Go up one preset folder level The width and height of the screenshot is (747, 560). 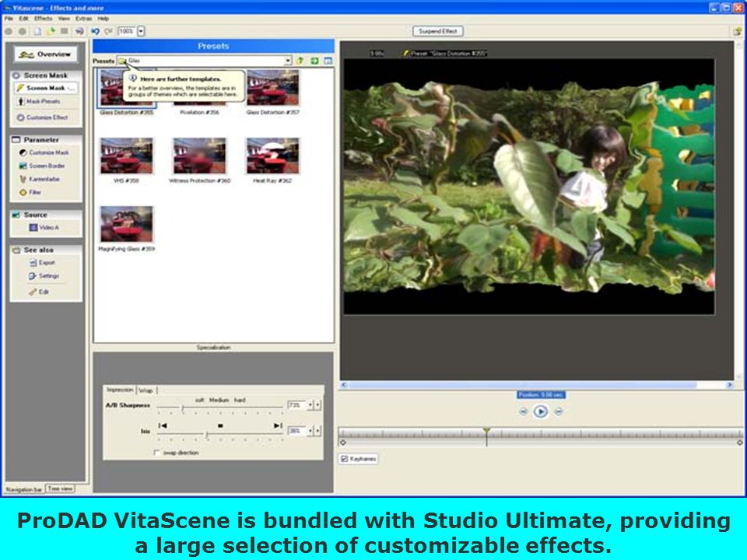300,61
